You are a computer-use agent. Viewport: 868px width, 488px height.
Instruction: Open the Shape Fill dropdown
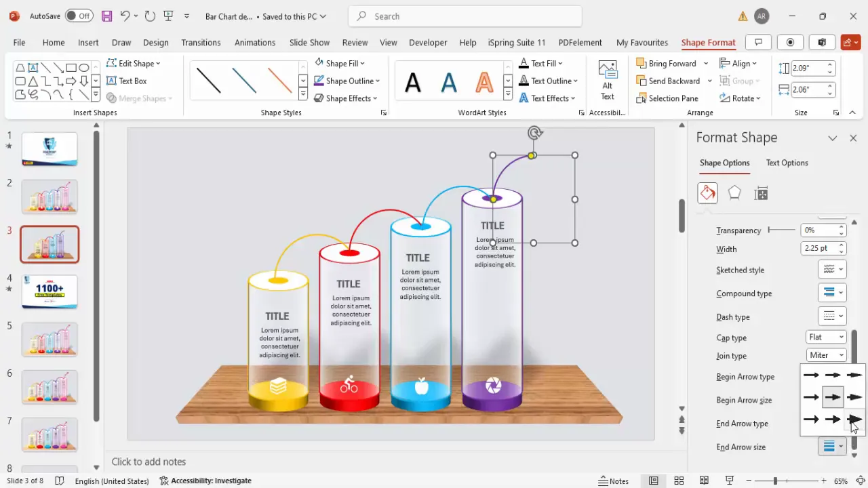click(340, 63)
